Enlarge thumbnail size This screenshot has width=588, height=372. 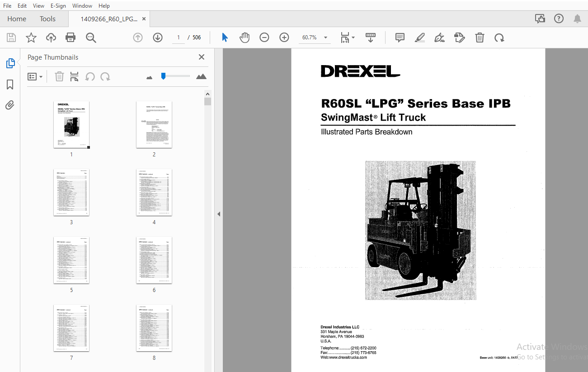201,76
